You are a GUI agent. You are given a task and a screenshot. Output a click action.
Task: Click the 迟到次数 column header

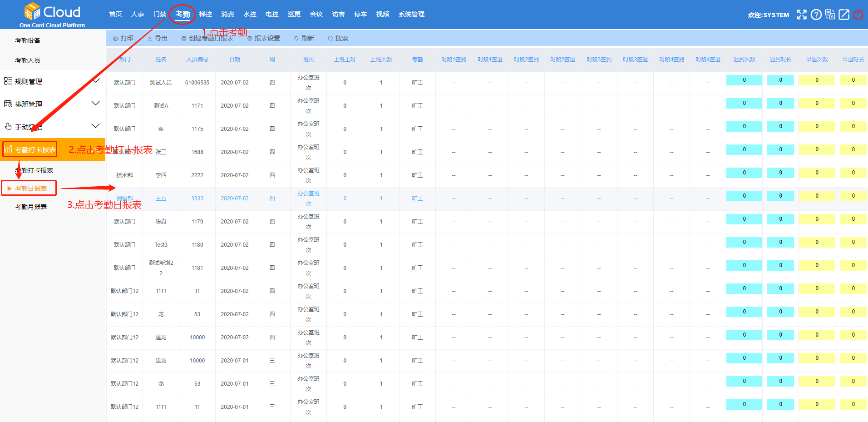[x=744, y=60]
